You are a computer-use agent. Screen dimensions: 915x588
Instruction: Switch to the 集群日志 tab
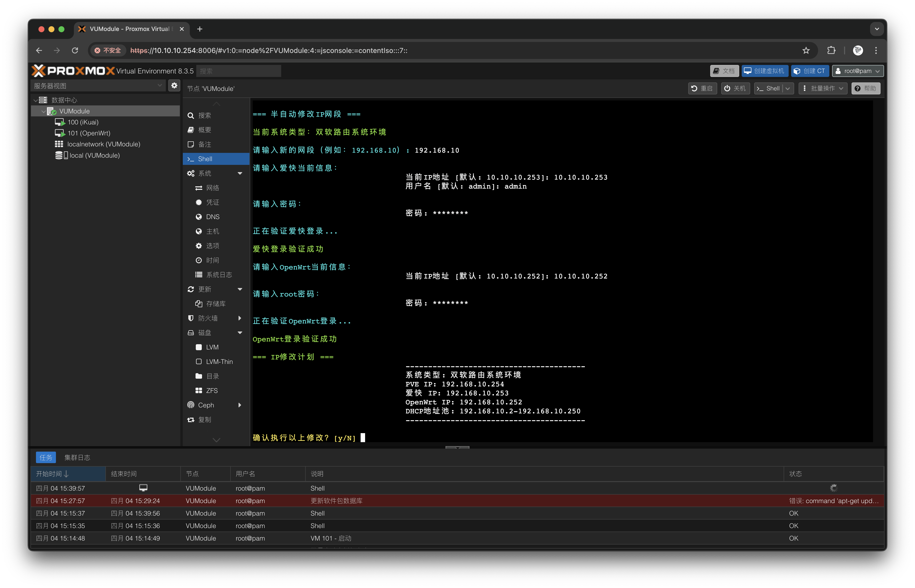77,457
